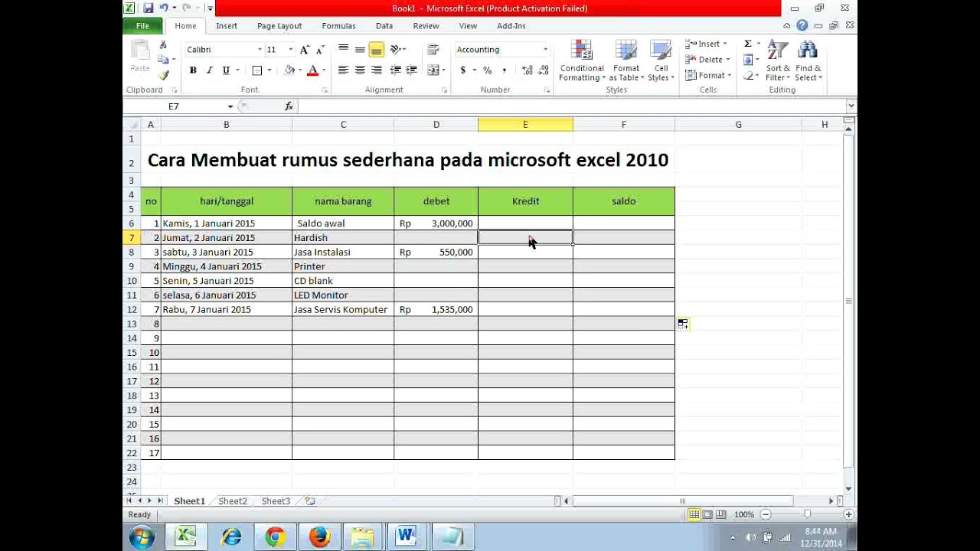Apply the red Font Color
Image resolution: width=980 pixels, height=551 pixels.
point(312,70)
